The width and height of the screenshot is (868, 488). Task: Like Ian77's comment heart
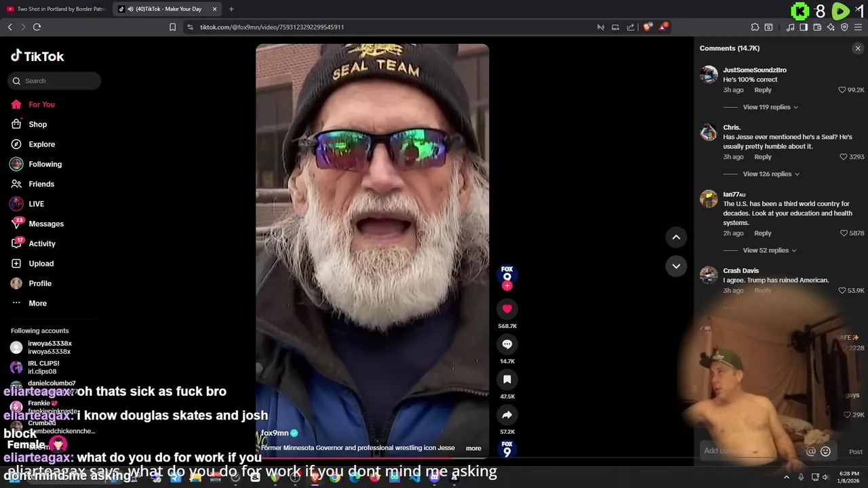pos(844,233)
